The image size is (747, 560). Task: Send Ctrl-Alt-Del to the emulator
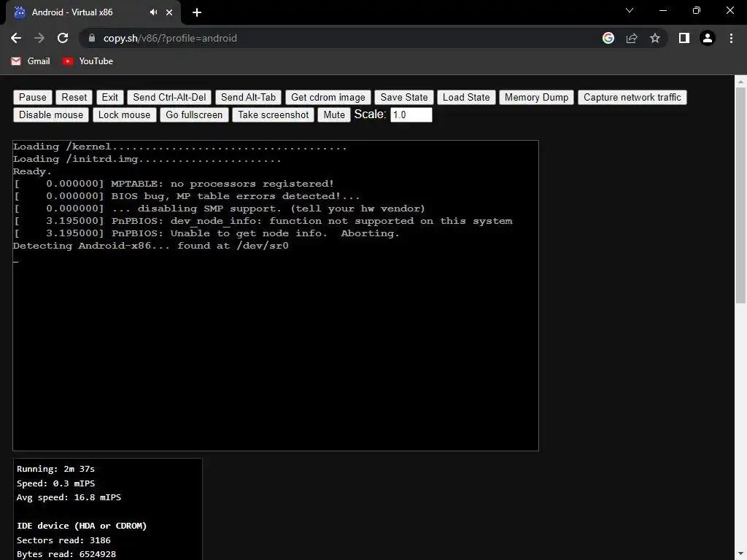point(169,97)
